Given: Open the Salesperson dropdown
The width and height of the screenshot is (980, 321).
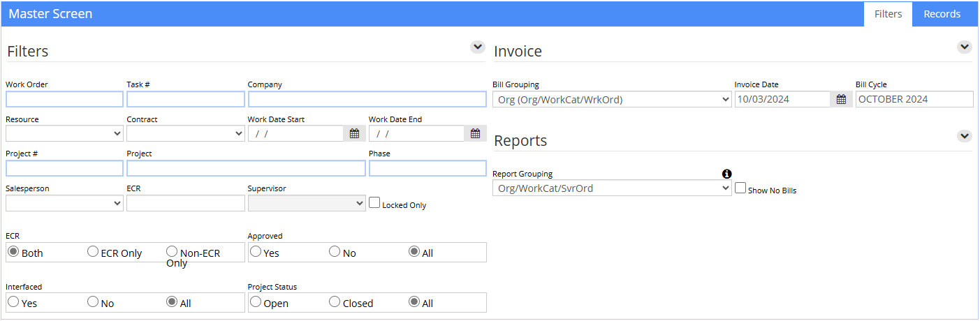Looking at the screenshot, I should [64, 203].
